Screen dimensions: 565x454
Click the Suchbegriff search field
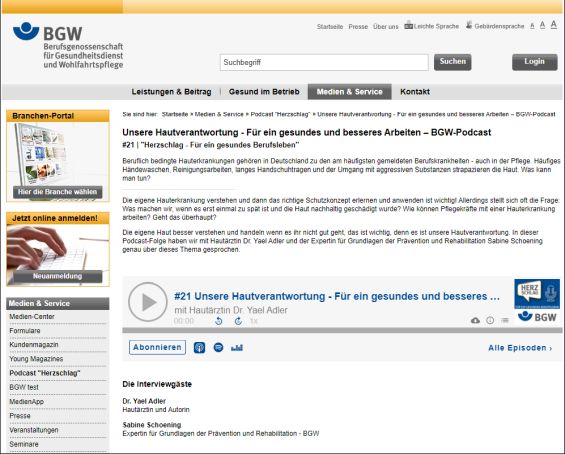pos(324,62)
